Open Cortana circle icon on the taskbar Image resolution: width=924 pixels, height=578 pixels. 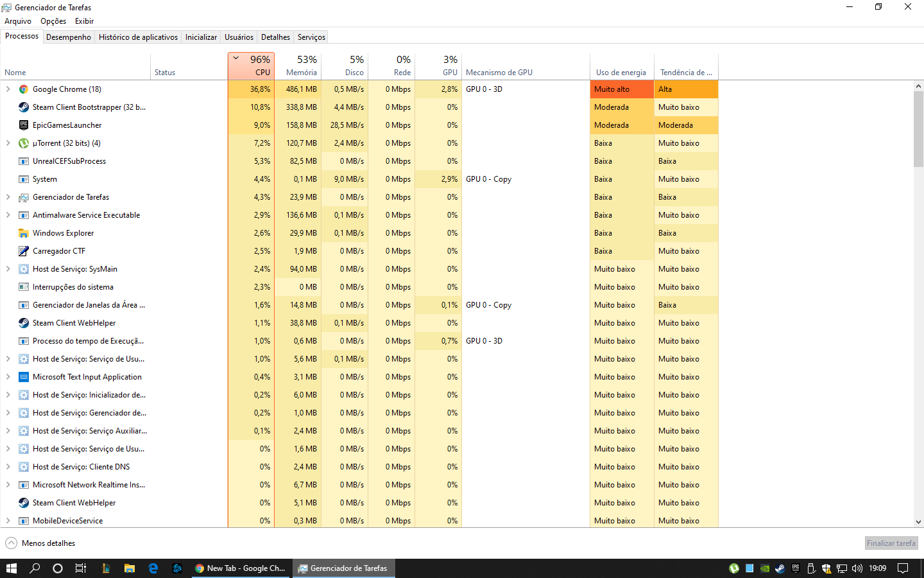pyautogui.click(x=58, y=568)
